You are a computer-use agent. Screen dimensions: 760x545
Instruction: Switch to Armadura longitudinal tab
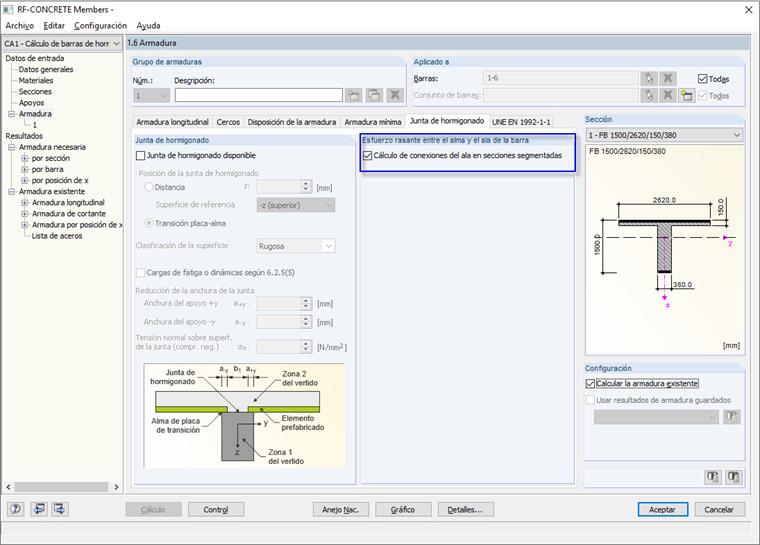pyautogui.click(x=172, y=122)
